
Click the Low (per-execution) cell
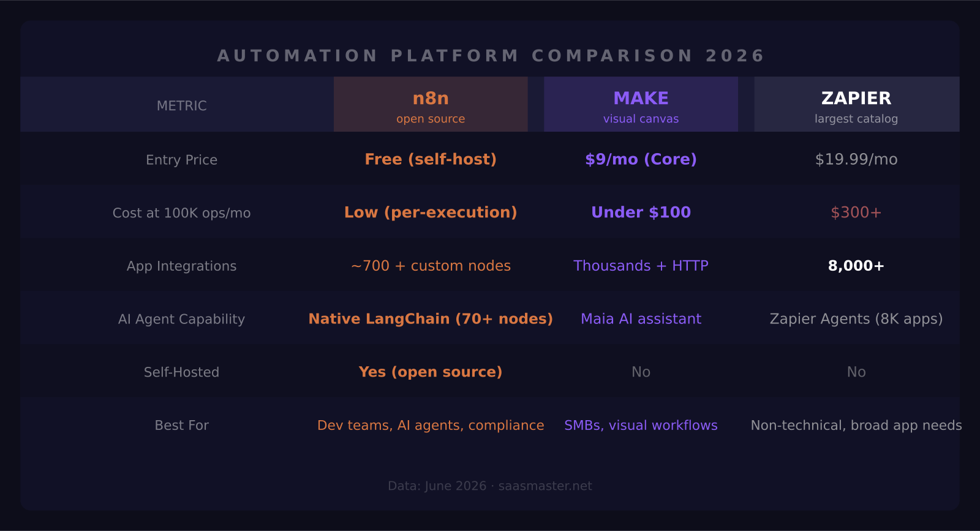(x=431, y=213)
